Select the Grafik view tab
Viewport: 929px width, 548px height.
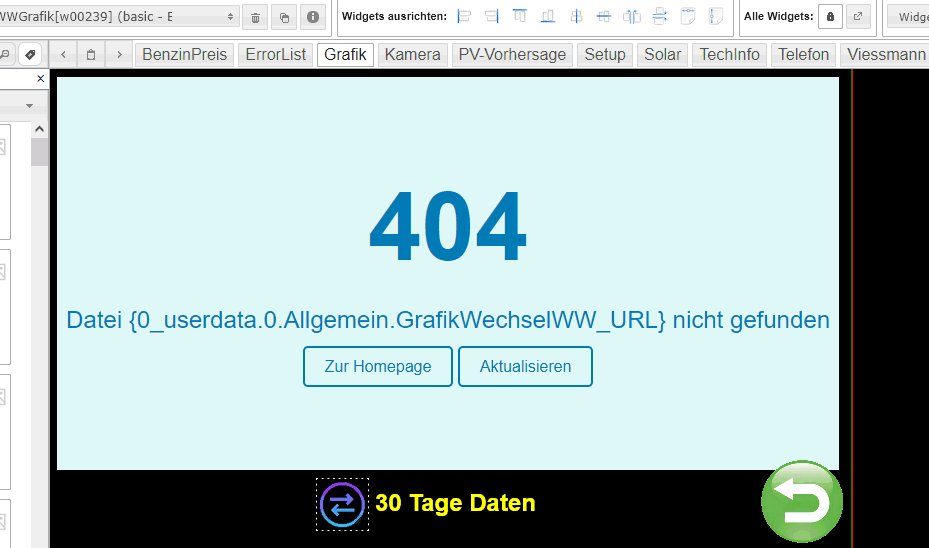[345, 55]
